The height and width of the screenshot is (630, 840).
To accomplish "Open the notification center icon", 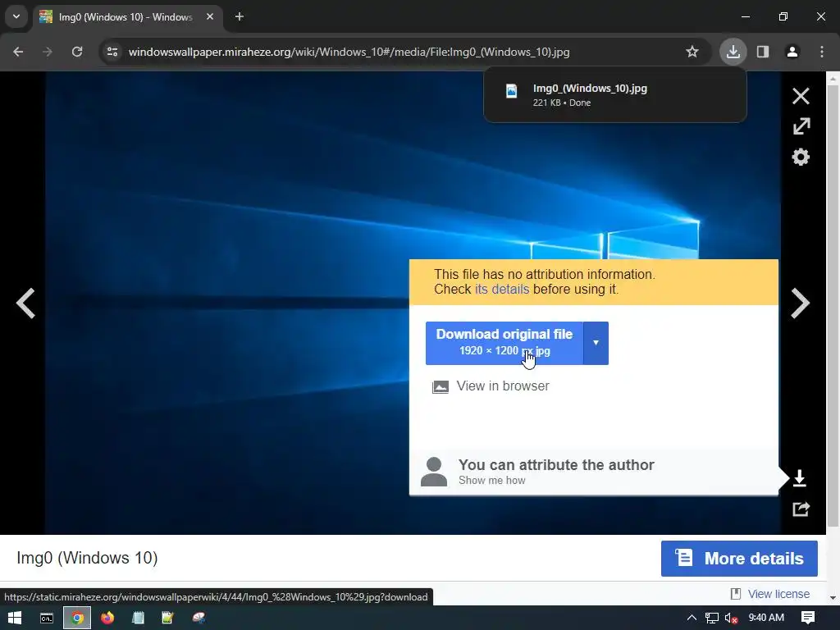I will (x=808, y=618).
